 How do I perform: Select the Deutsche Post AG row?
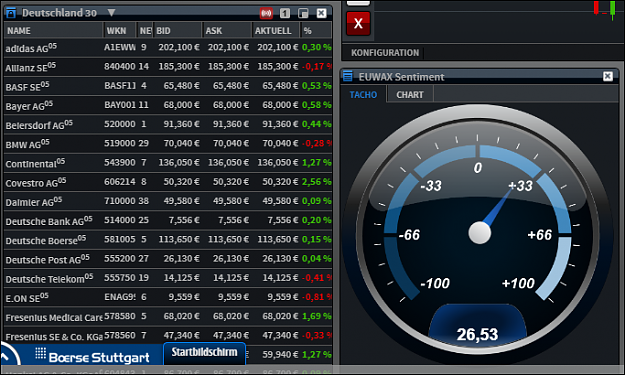pos(168,259)
